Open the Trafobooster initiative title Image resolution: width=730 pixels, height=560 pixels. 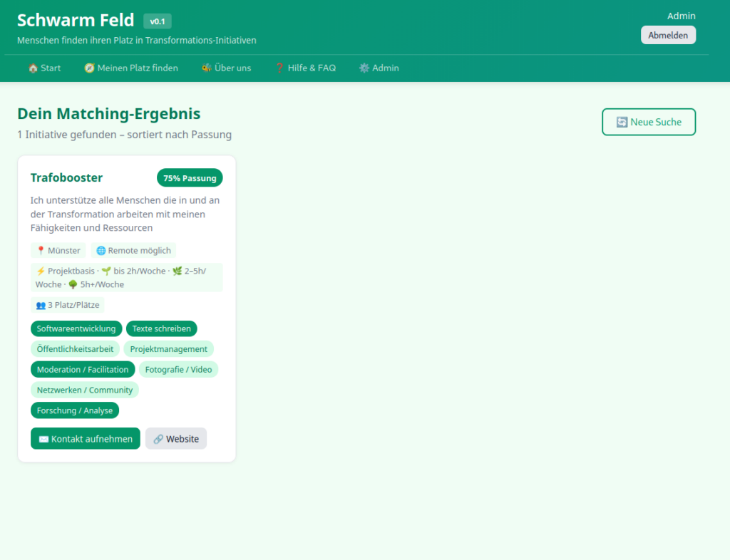click(66, 177)
